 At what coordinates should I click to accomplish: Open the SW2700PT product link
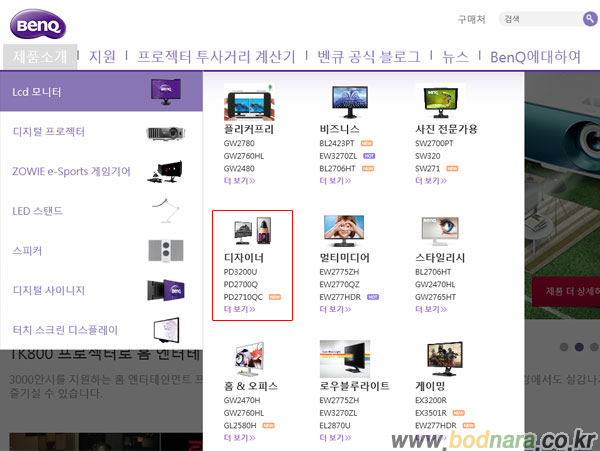[x=434, y=143]
